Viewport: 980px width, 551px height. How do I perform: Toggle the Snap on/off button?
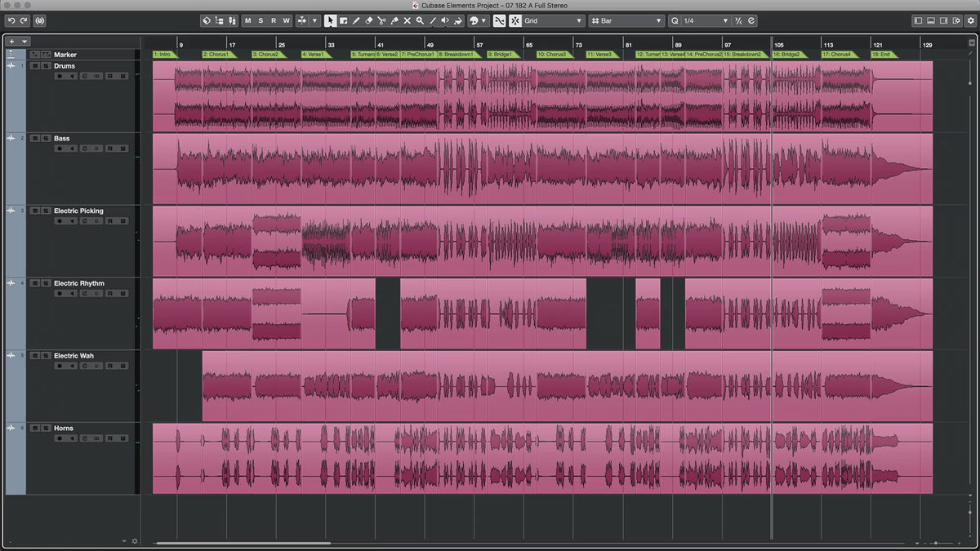coord(499,20)
